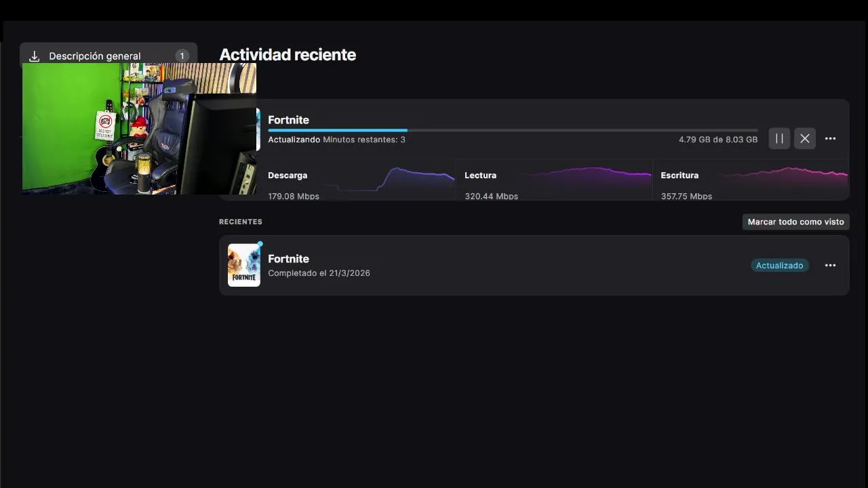
Task: Click the Fortnite title in Recientes row
Action: coord(288,259)
